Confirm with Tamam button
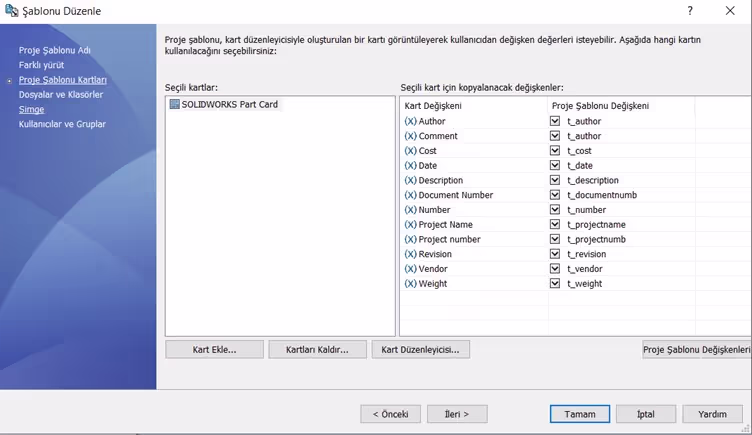Viewport: 752px width, 435px height. tap(580, 414)
